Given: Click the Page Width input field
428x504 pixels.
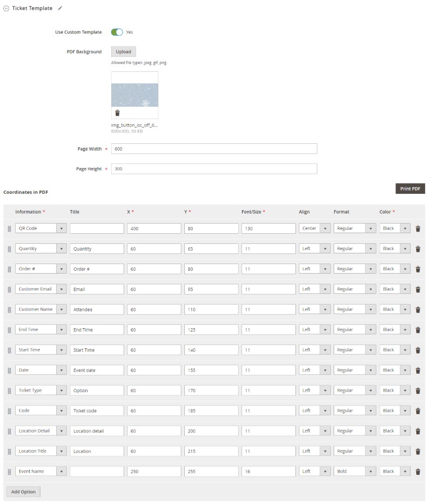Looking at the screenshot, I should point(214,149).
